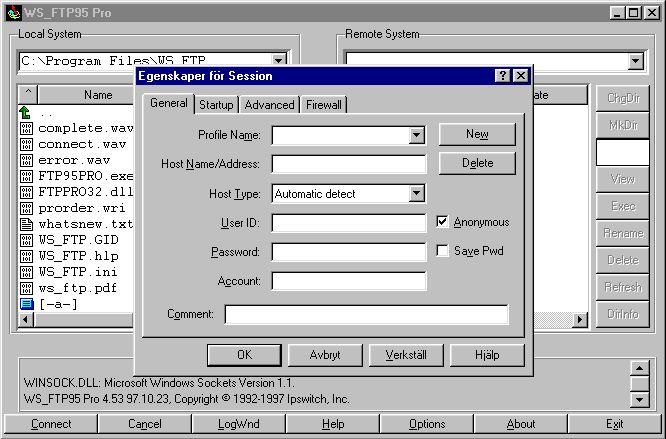Switch to the General tab

pos(169,103)
